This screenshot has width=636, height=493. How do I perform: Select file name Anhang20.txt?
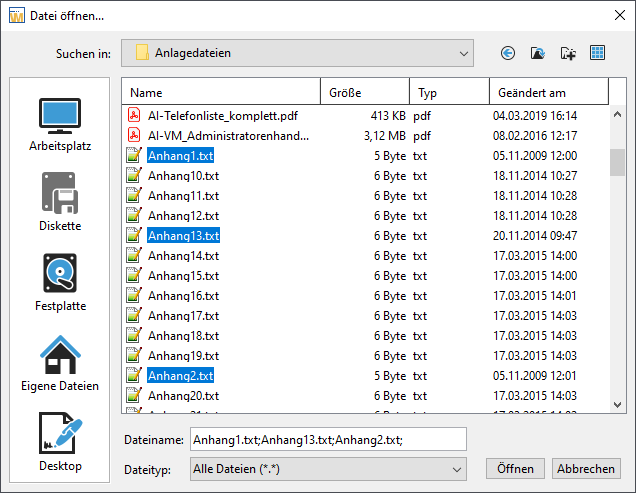tap(183, 396)
